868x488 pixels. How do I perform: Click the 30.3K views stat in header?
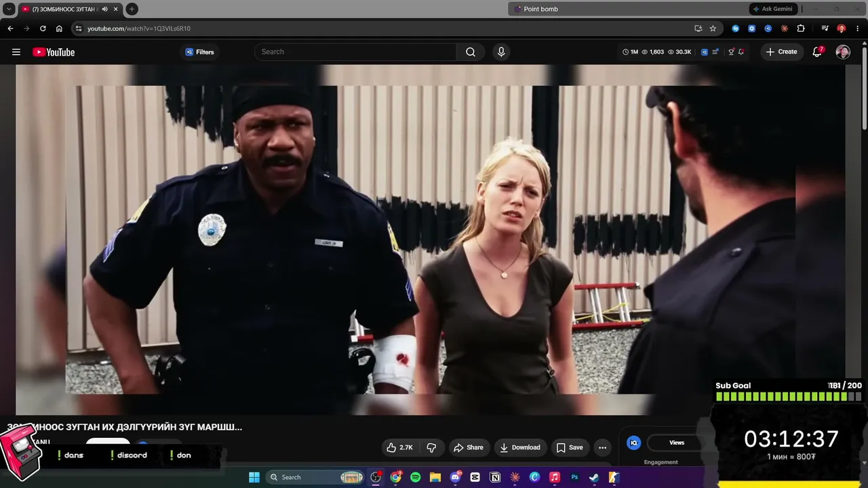pyautogui.click(x=679, y=52)
